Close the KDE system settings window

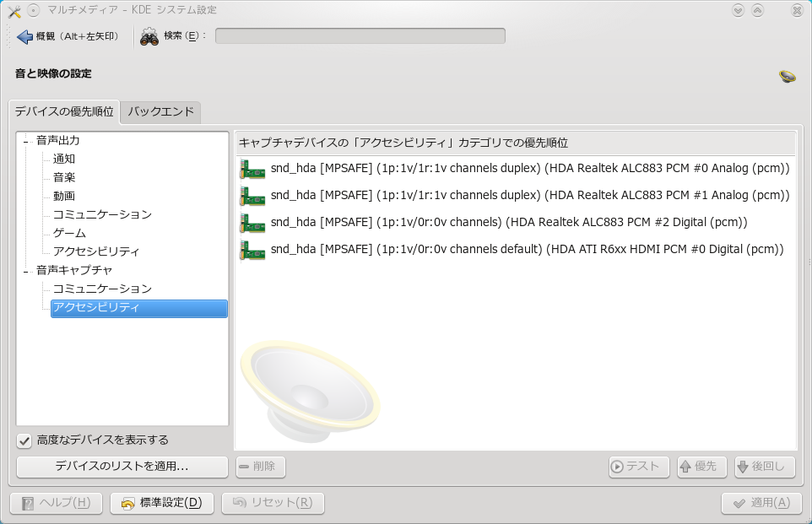[797, 10]
